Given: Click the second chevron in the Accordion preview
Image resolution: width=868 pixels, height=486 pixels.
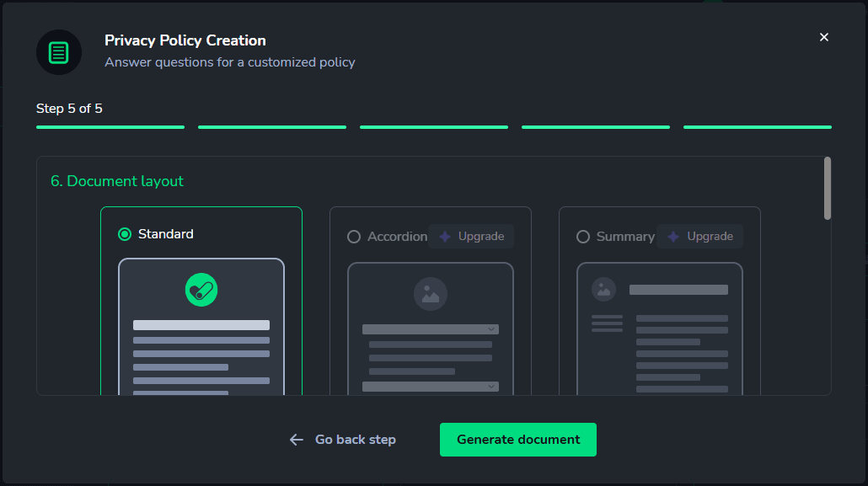Looking at the screenshot, I should pyautogui.click(x=491, y=387).
